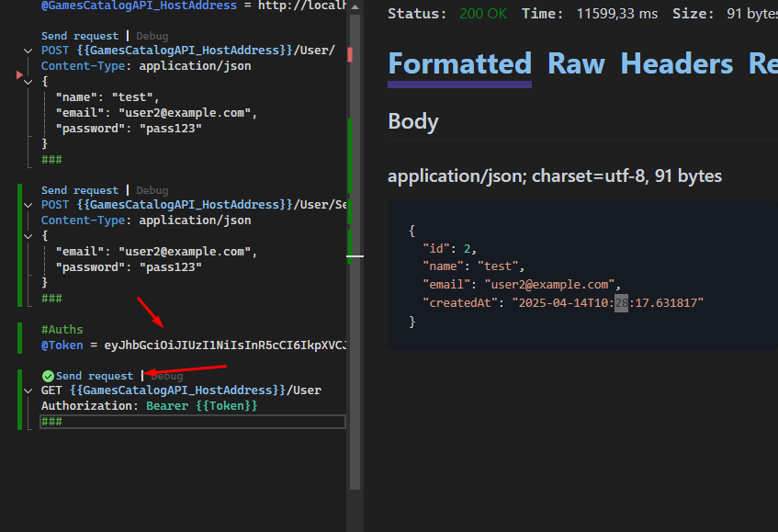Image resolution: width=778 pixels, height=532 pixels.
Task: Click the "email" value in response body
Action: [550, 284]
